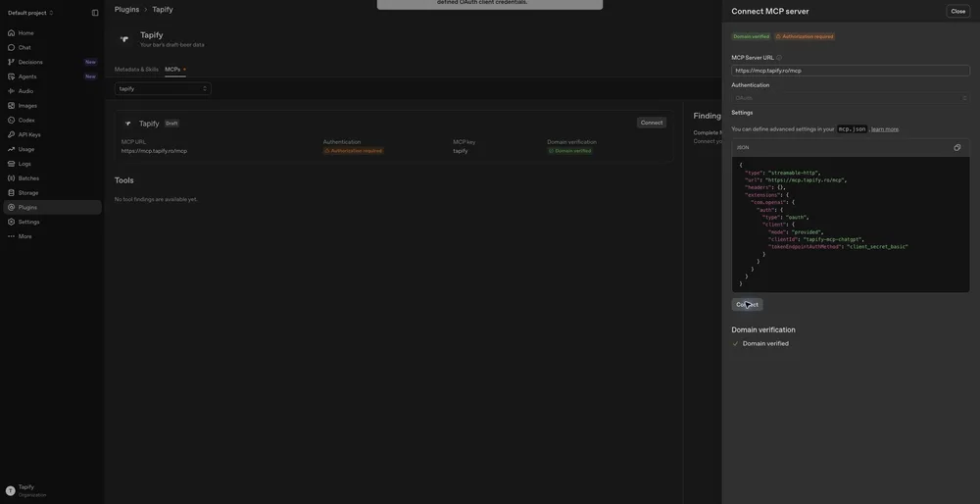Click the Tapify organization avatar

[10, 491]
